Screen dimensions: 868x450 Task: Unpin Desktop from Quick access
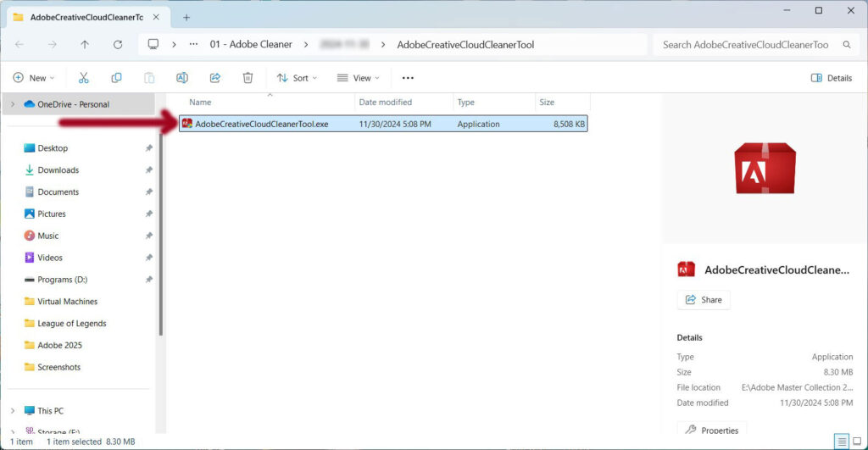pos(149,147)
